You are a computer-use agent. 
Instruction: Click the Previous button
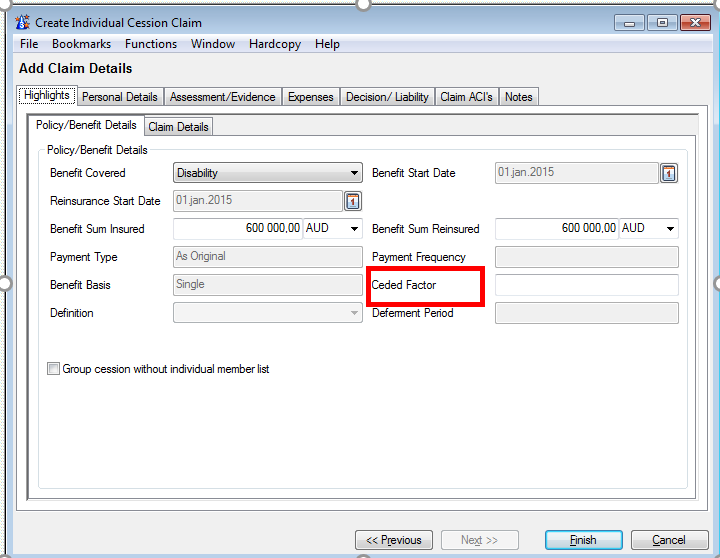pyautogui.click(x=394, y=540)
